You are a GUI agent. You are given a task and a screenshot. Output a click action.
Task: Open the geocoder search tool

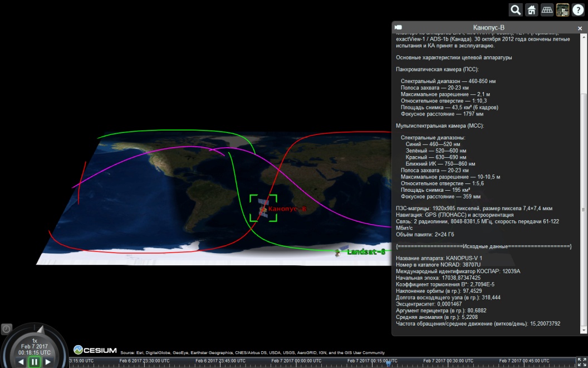tap(516, 10)
